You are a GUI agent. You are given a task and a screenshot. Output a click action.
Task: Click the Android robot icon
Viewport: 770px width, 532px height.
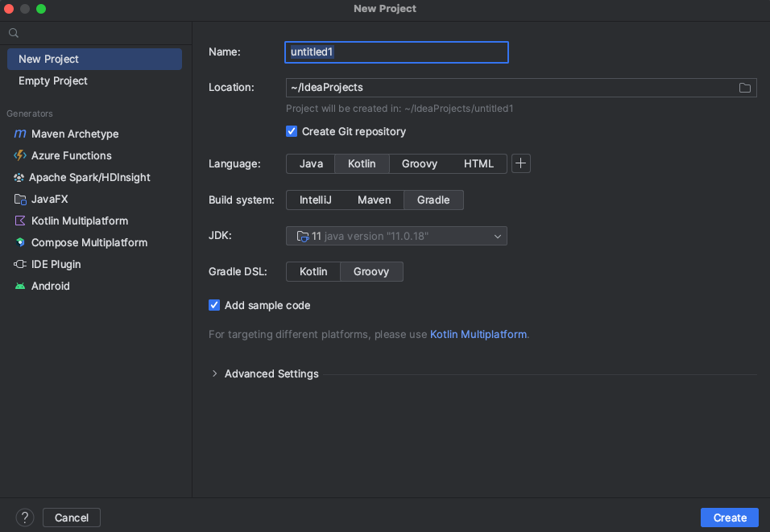pos(20,286)
